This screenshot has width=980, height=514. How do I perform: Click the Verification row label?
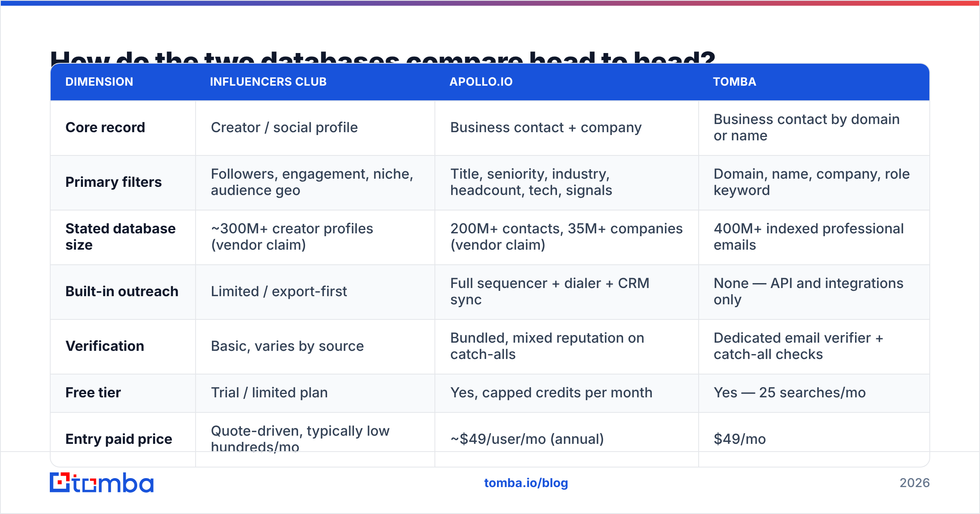105,346
